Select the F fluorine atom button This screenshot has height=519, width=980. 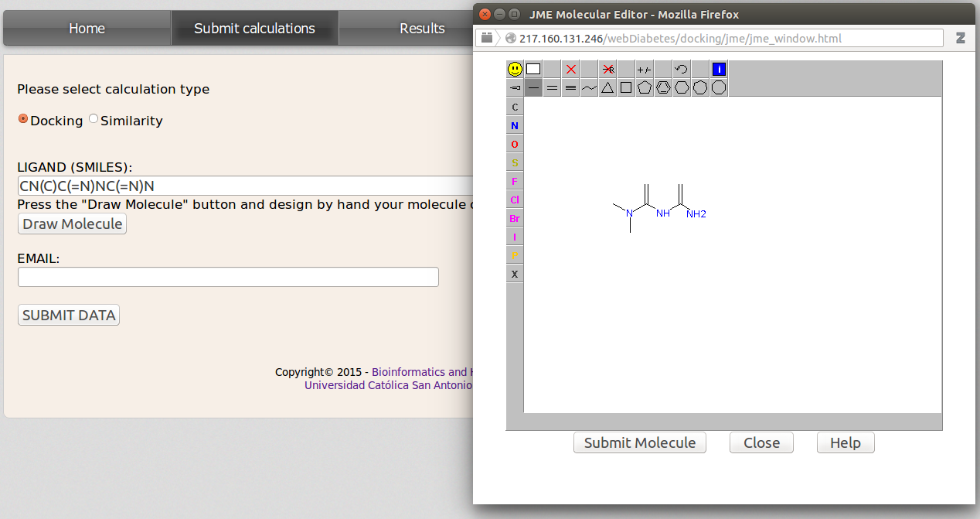[x=515, y=181]
